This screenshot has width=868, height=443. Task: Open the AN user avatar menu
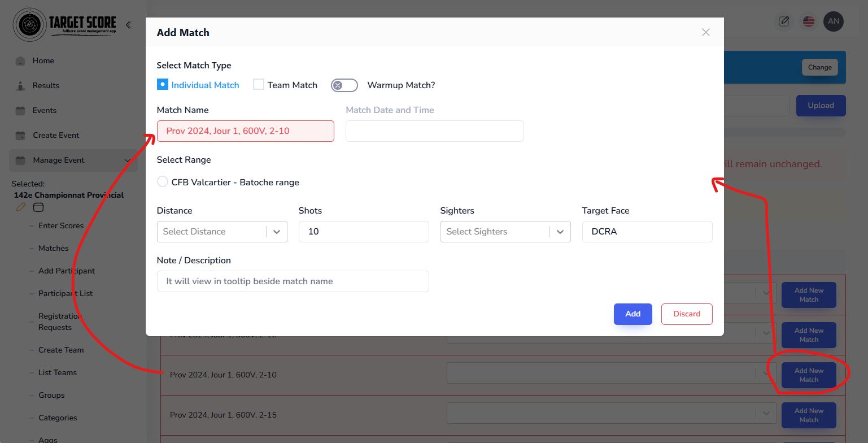click(834, 21)
